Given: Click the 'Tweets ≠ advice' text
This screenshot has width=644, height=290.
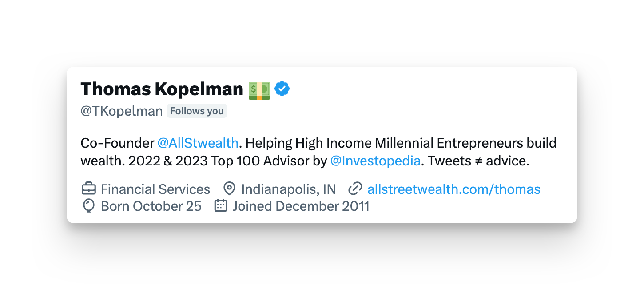Looking at the screenshot, I should click(478, 161).
